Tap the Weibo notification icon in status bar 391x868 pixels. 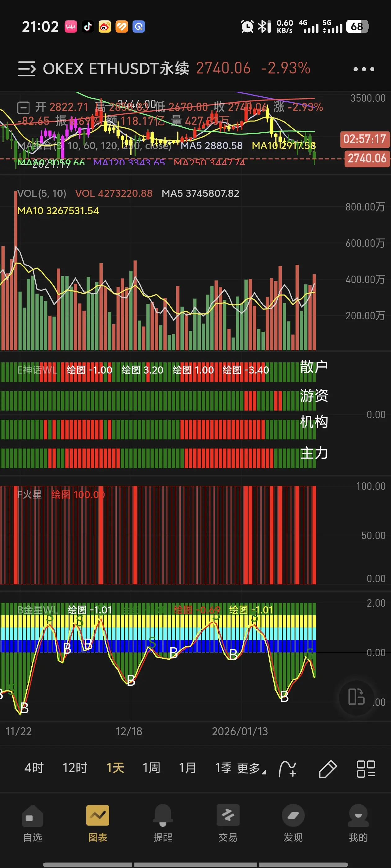[105, 27]
